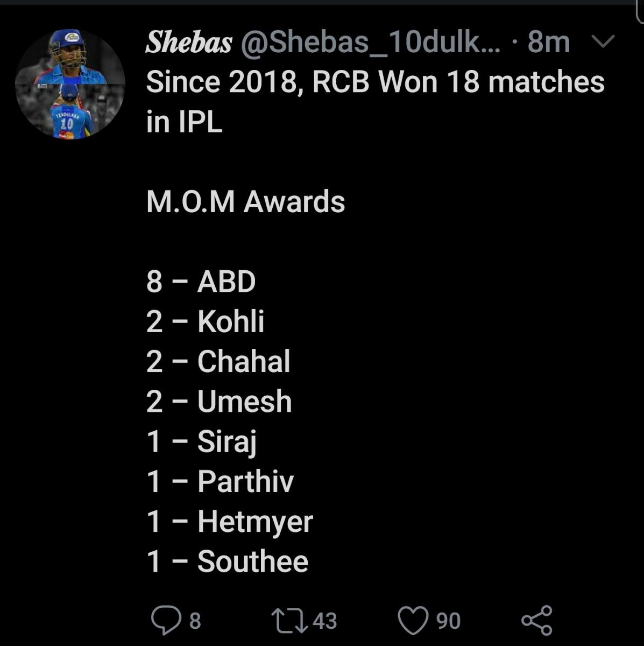Select the line '1 – Southee'

pos(227,561)
